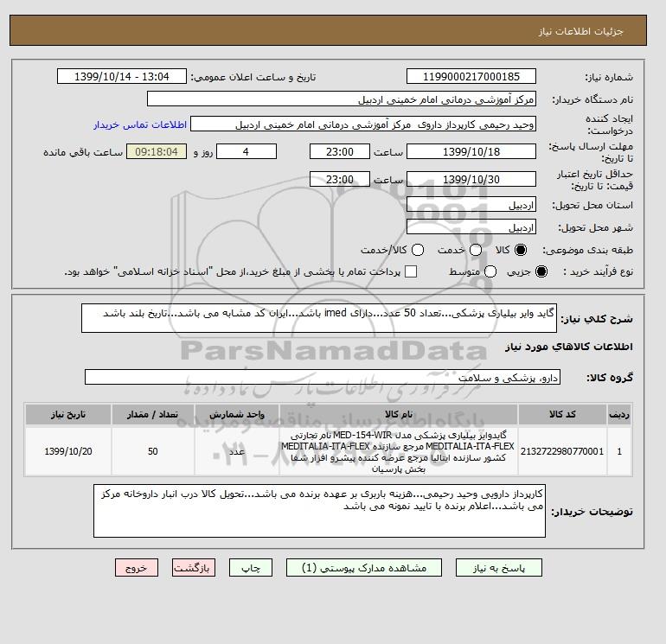The image size is (666, 644).
Task: Click the quantity cell showing 50
Action: (153, 451)
